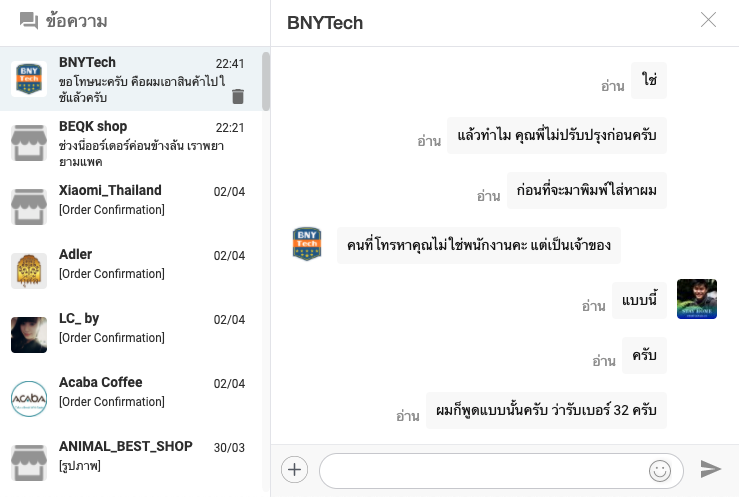Open the LC_ by conversation
This screenshot has width=739, height=497.
pyautogui.click(x=135, y=327)
